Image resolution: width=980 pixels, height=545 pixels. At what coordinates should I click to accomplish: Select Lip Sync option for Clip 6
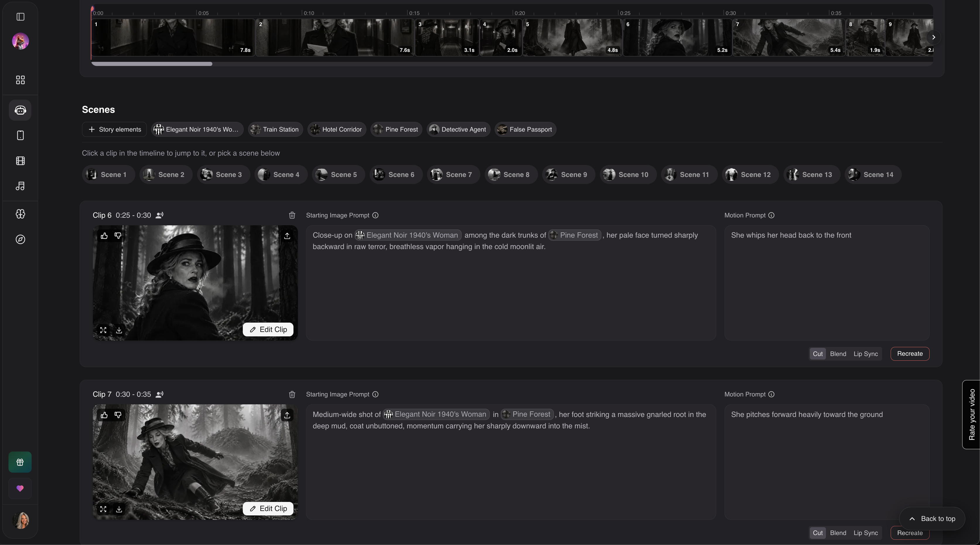point(865,354)
